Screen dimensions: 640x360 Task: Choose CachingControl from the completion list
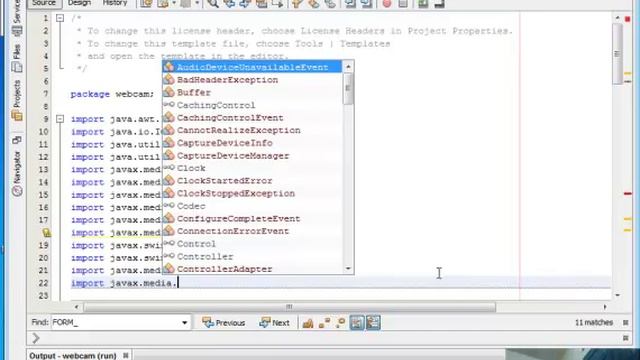tap(252, 105)
